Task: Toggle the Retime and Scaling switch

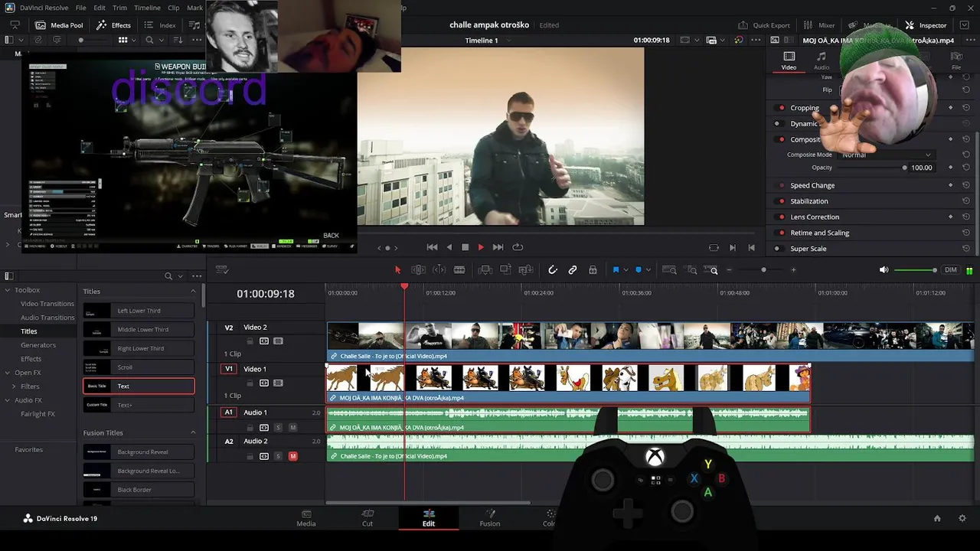Action: 781,233
